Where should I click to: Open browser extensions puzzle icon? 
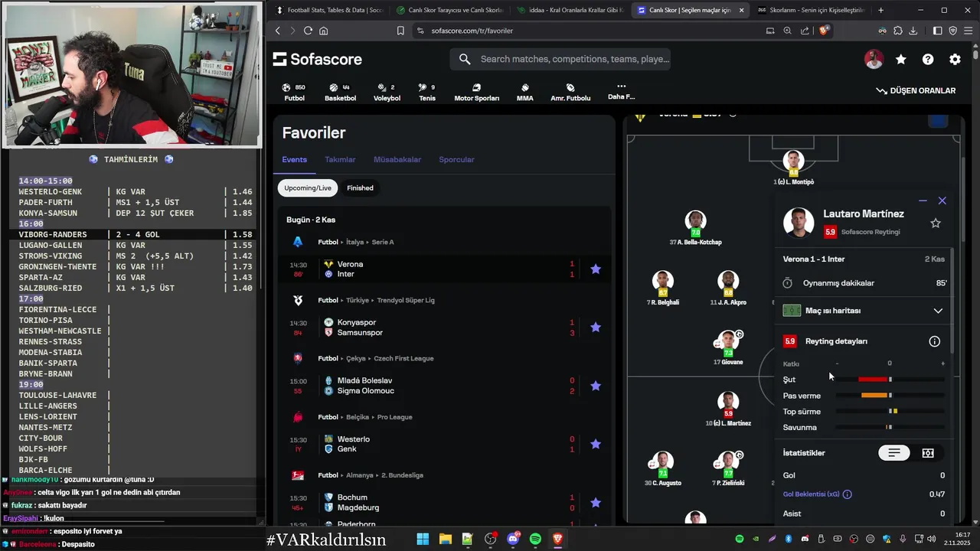coord(898,31)
